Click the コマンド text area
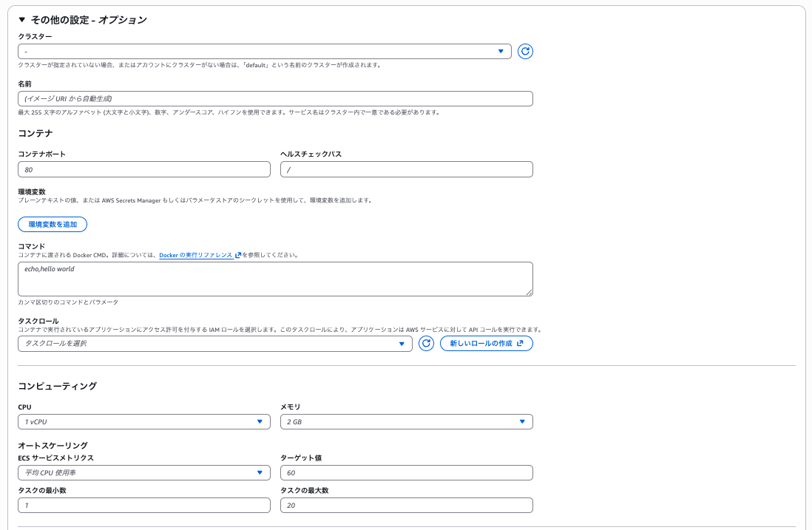This screenshot has width=812, height=530. (x=275, y=279)
